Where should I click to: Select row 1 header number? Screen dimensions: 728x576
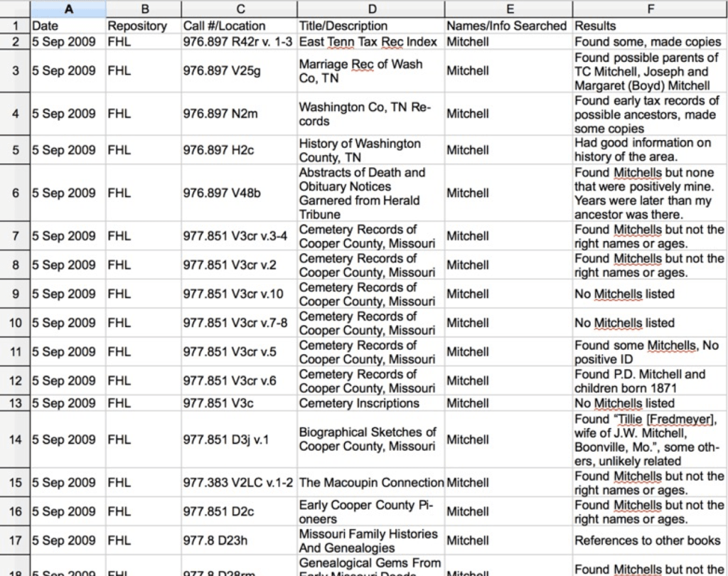15,26
